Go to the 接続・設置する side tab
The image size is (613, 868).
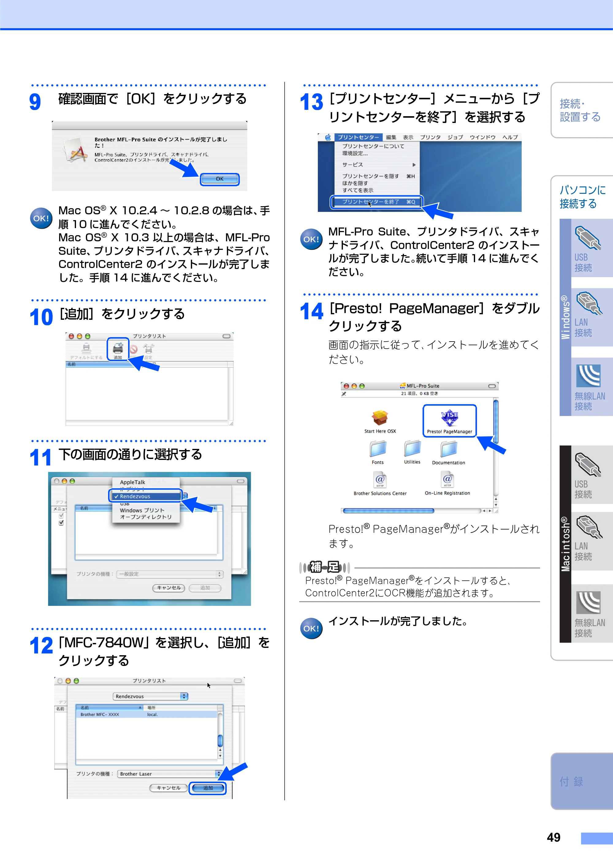582,110
